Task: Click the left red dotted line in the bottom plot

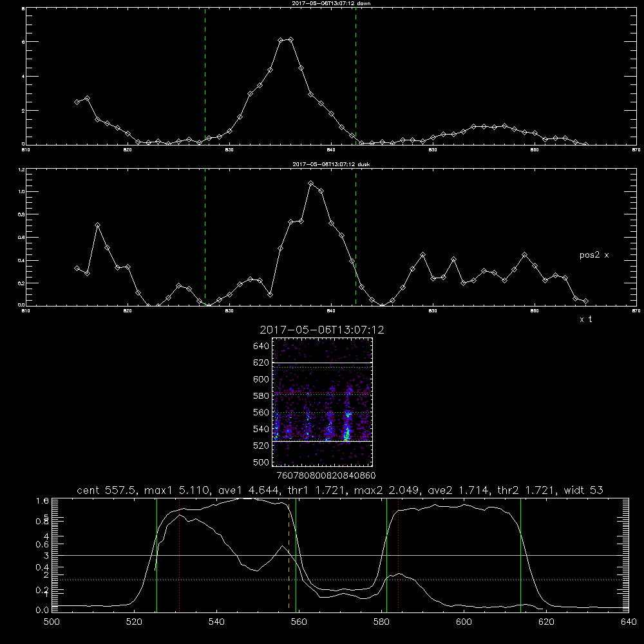Action: (x=180, y=554)
